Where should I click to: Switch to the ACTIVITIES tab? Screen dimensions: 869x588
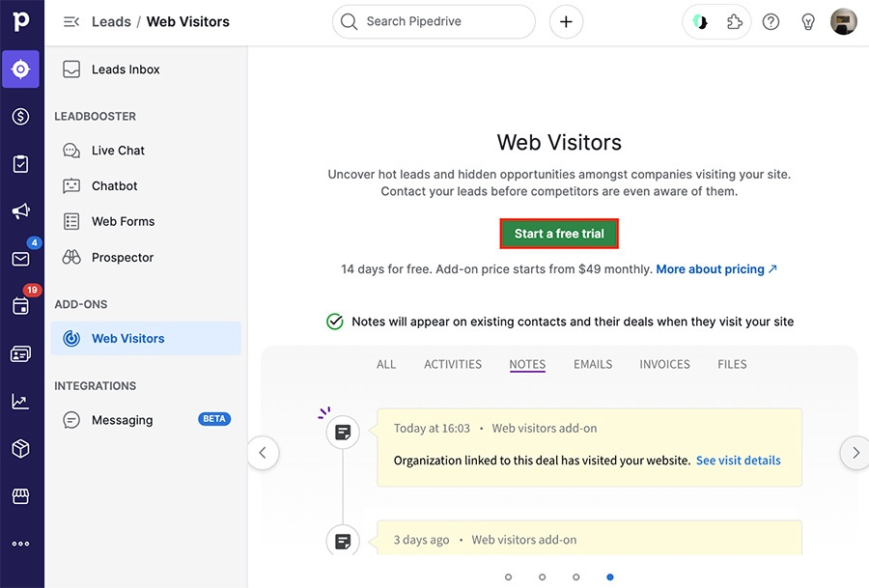453,364
